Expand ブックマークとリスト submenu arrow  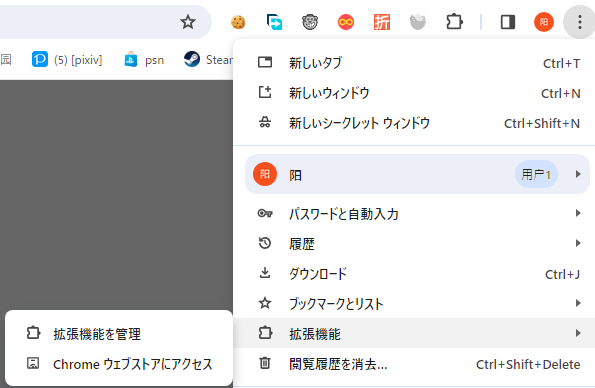(x=578, y=303)
